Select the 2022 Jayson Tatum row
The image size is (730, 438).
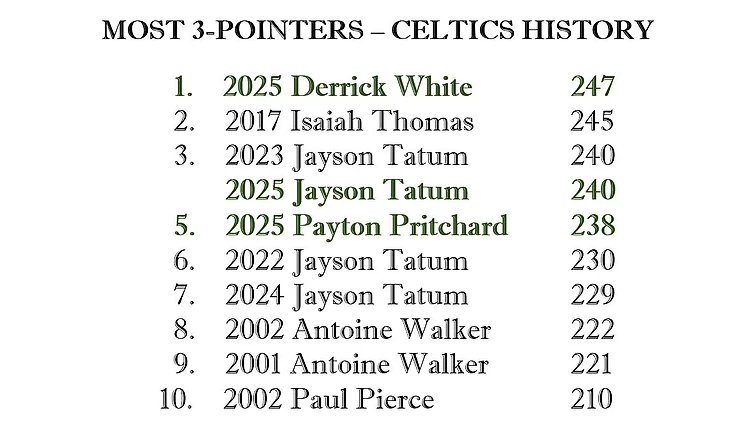pyautogui.click(x=346, y=261)
